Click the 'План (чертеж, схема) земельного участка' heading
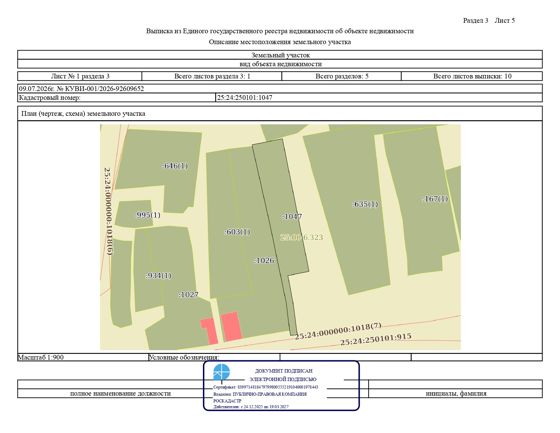 point(83,114)
